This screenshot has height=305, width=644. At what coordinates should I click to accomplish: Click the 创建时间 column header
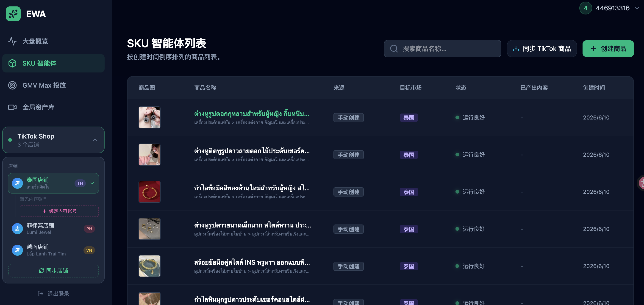(x=594, y=88)
